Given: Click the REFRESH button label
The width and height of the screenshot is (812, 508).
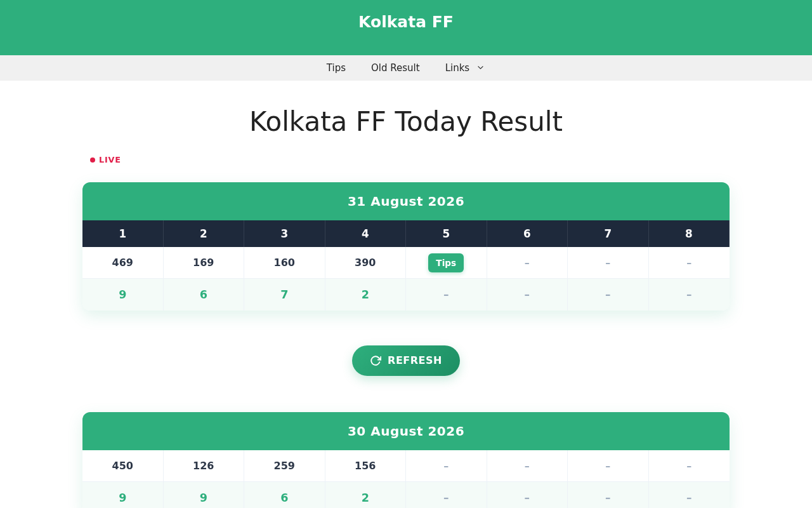Looking at the screenshot, I should (415, 361).
